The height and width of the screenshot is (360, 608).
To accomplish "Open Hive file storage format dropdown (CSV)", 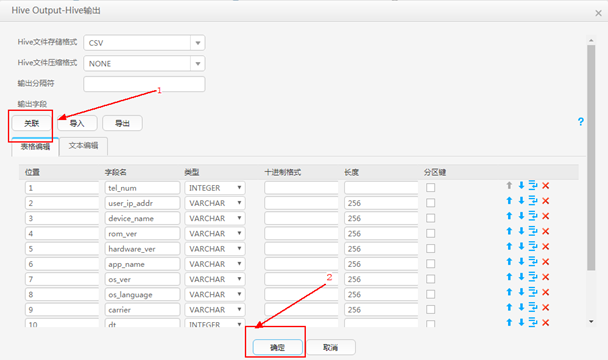I will [x=198, y=43].
